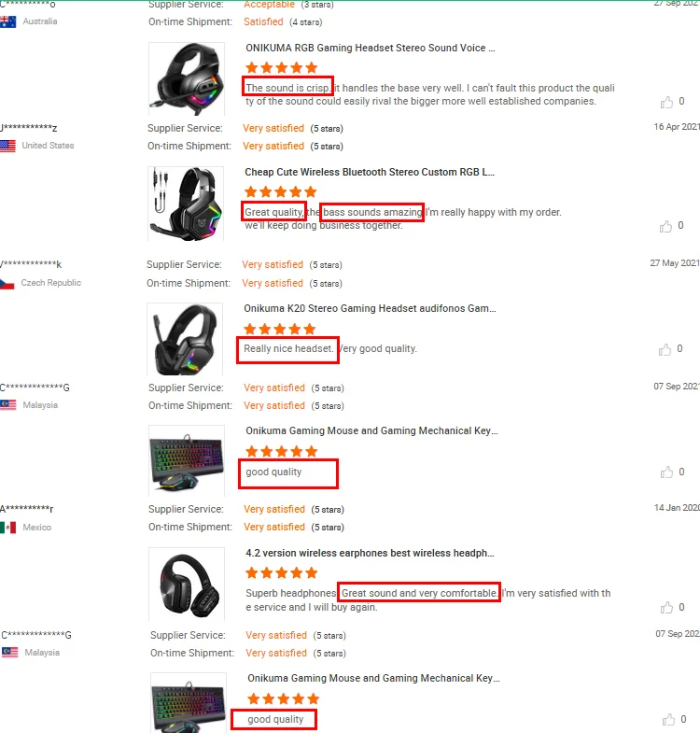Click the Australia flag icon
The width and height of the screenshot is (700, 733).
8,21
